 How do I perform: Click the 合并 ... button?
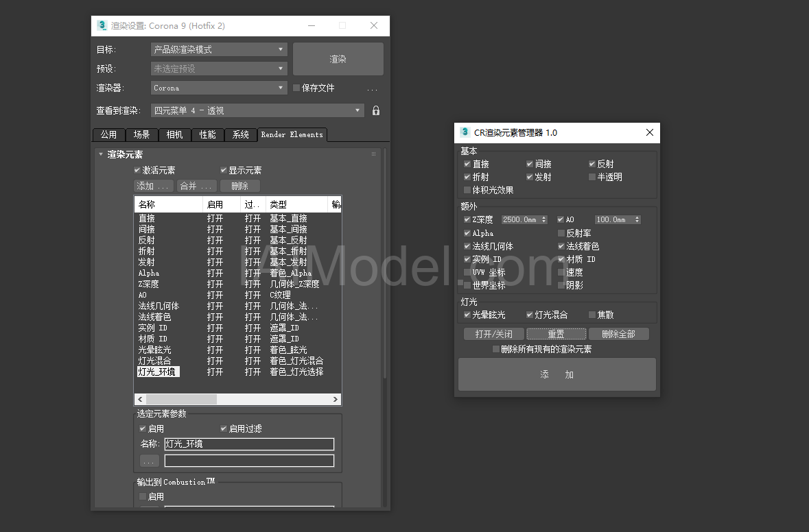point(196,186)
